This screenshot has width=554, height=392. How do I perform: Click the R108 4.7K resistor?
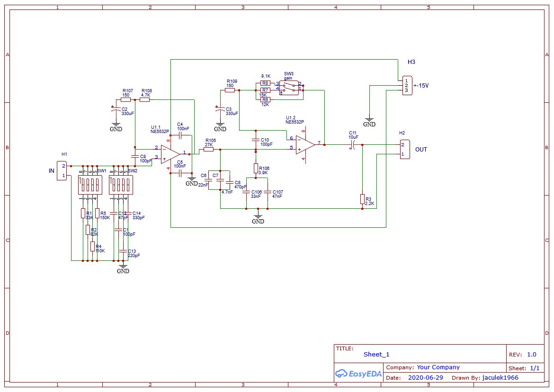(145, 100)
